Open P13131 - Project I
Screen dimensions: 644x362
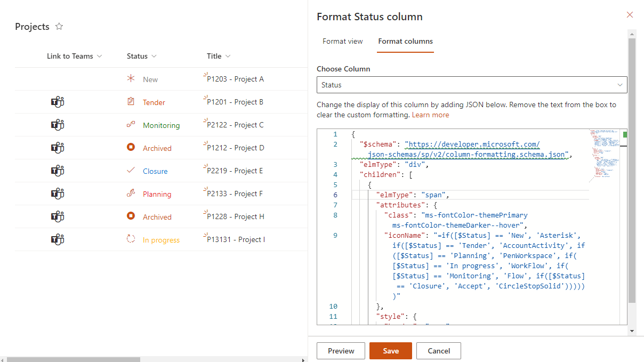236,239
